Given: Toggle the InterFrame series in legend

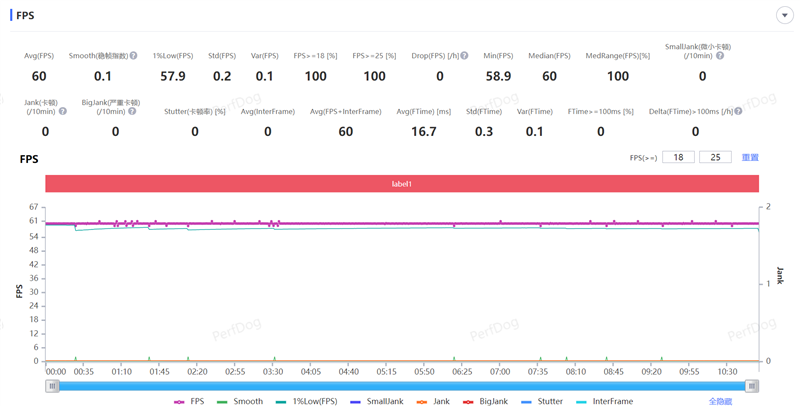Looking at the screenshot, I should tap(605, 401).
